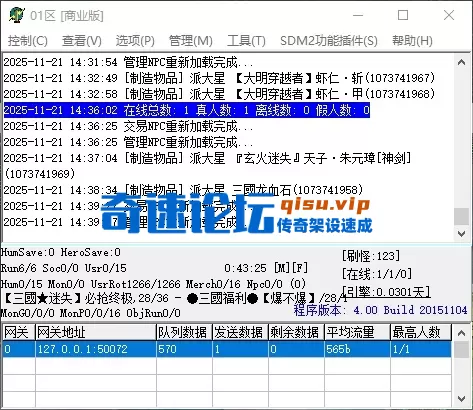473x410 pixels.
Task: Open the 选项(P) menu
Action: tap(135, 41)
